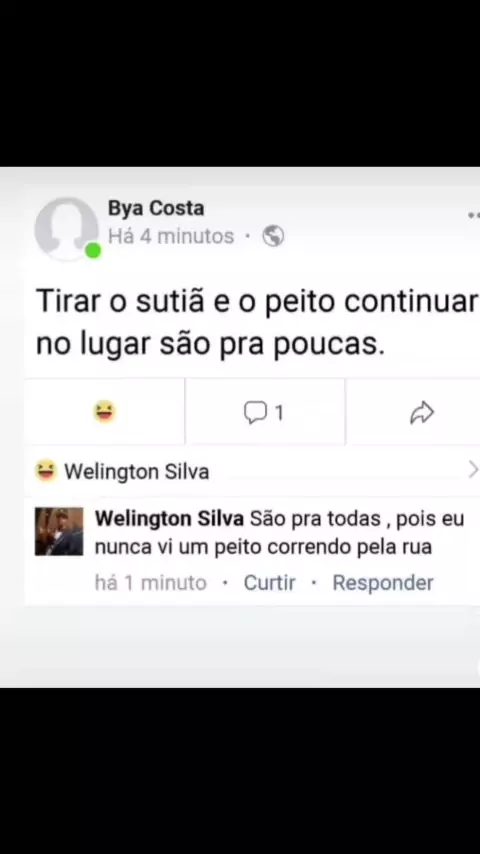Click Curtir on Welington's comment
The width and height of the screenshot is (480, 854).
coord(269,583)
